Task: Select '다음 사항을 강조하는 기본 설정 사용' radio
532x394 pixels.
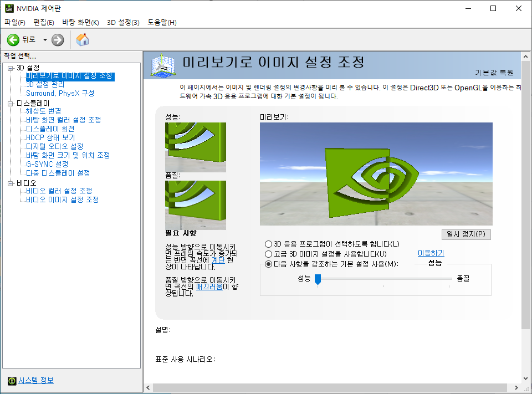Action: click(x=268, y=264)
